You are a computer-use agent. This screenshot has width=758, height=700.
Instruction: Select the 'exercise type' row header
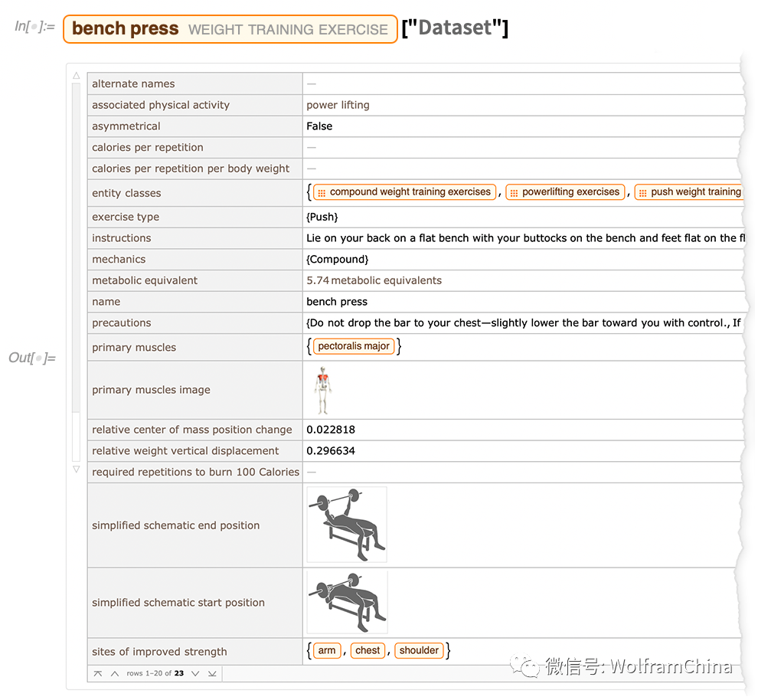[194, 217]
